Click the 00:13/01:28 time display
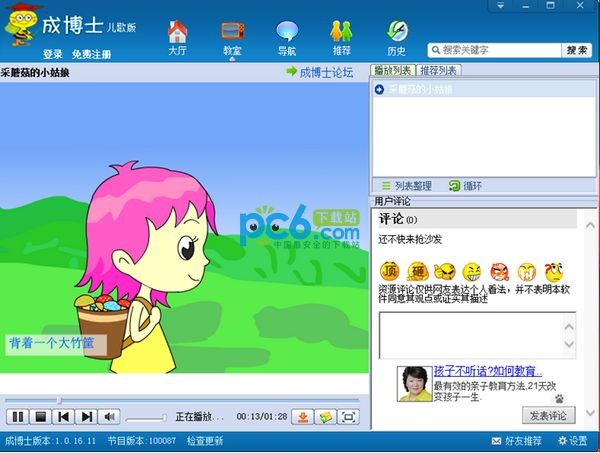The height and width of the screenshot is (453, 600). tap(262, 417)
